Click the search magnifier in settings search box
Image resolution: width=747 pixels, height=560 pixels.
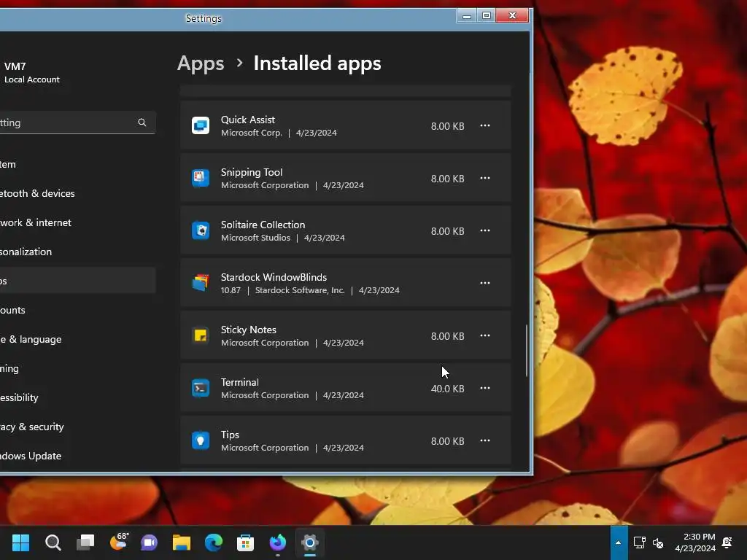pos(142,122)
